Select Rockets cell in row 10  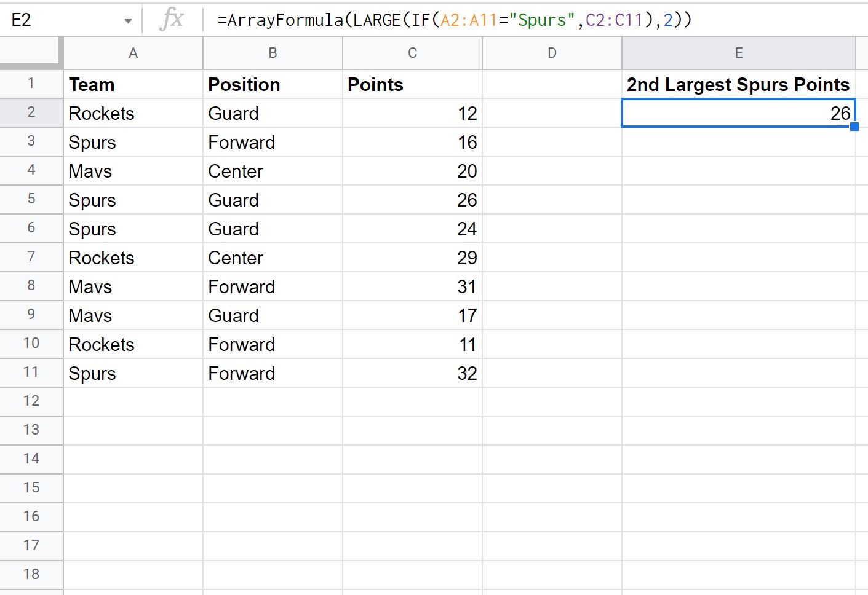point(133,344)
